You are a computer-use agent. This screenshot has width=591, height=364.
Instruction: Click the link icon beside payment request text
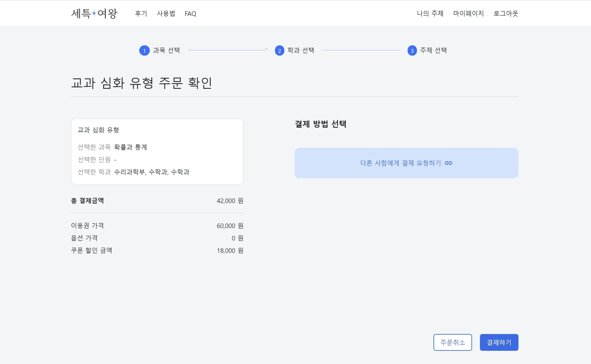(x=448, y=163)
